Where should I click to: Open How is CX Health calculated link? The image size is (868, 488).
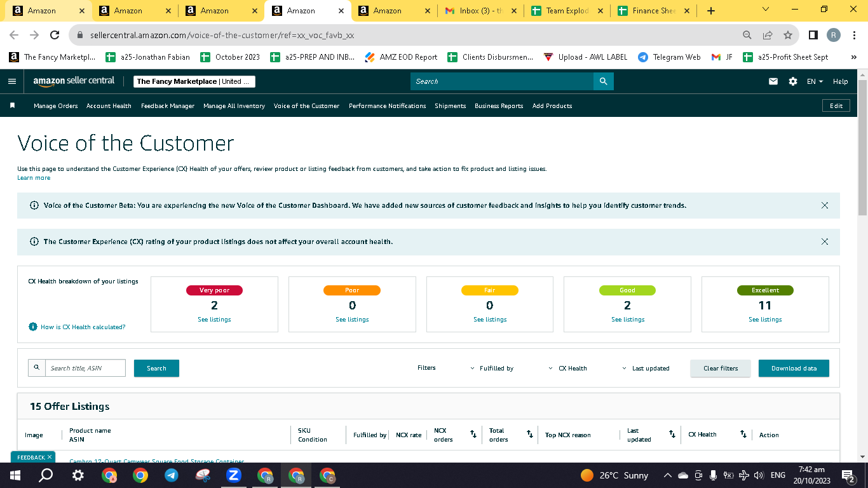pyautogui.click(x=83, y=327)
